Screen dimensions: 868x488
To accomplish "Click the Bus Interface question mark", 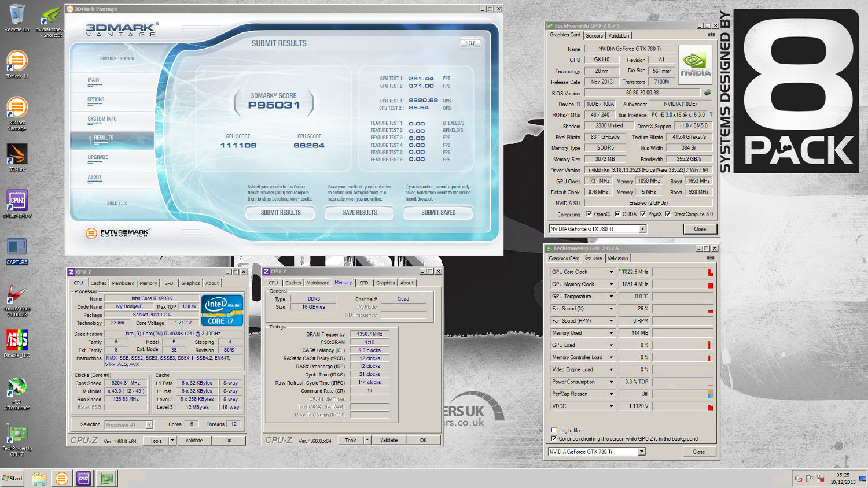I will 711,115.
